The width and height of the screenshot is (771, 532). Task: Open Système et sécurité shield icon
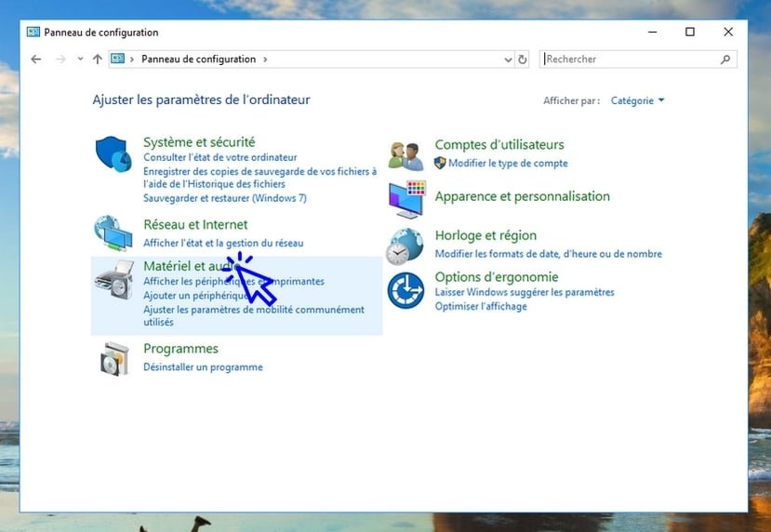113,153
